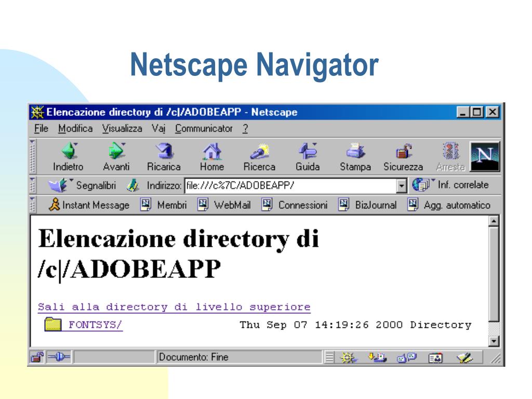The image size is (532, 399).
Task: Open Address Book from the component bar
Action: tap(435, 358)
